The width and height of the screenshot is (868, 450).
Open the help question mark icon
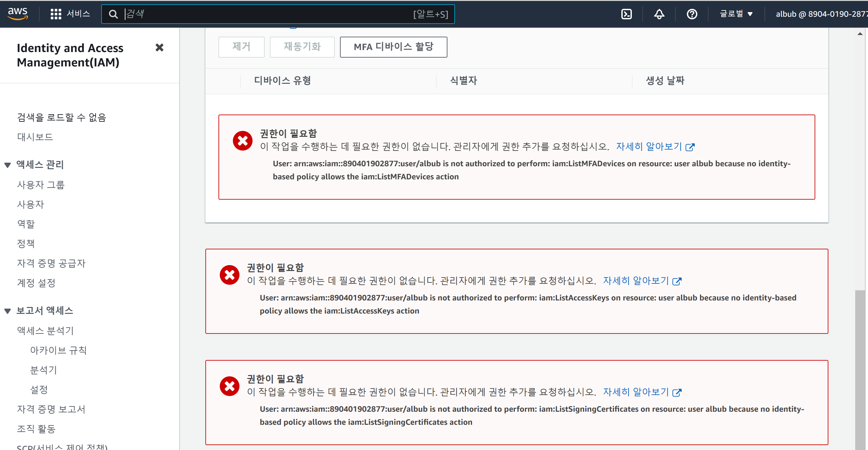692,14
